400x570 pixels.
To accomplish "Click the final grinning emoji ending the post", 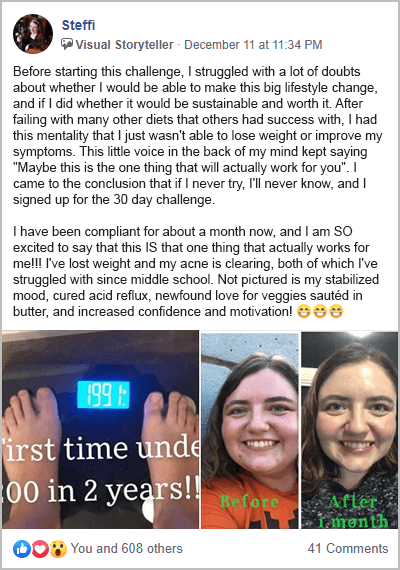I will (x=336, y=312).
